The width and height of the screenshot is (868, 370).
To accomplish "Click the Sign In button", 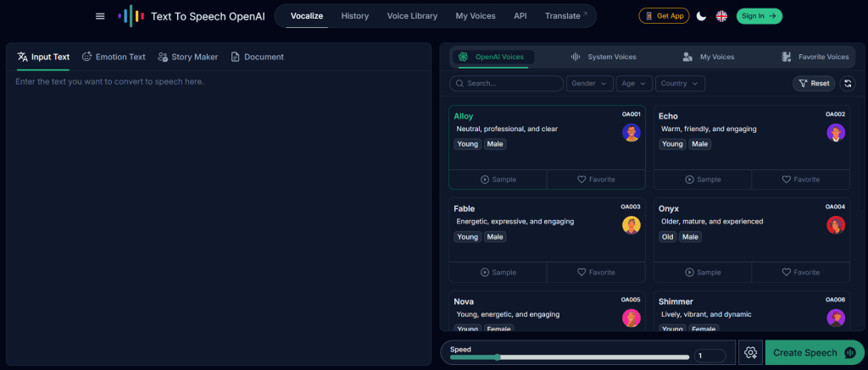I will (759, 16).
